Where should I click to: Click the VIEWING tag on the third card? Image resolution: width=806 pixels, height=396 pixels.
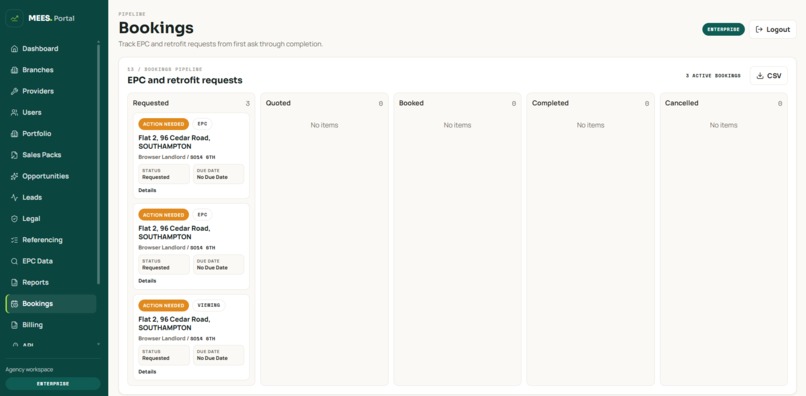[209, 305]
